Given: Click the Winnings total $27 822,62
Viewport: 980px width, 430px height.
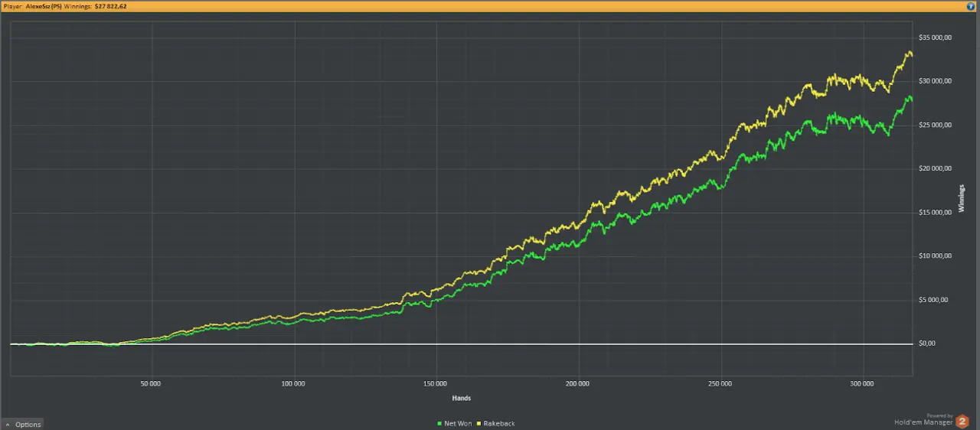Looking at the screenshot, I should pos(110,5).
